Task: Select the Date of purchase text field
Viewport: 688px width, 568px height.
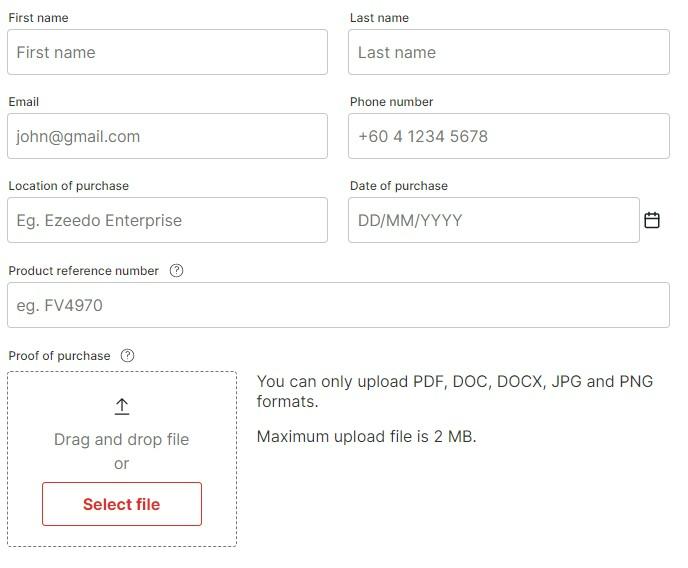Action: 494,220
